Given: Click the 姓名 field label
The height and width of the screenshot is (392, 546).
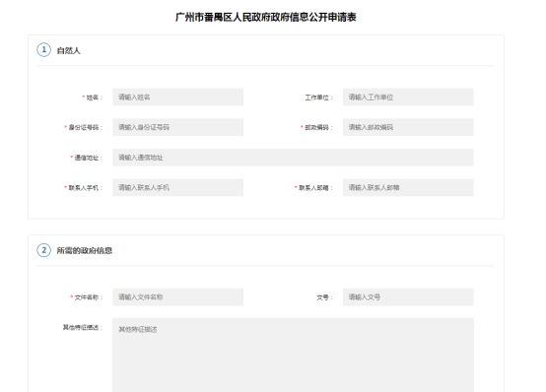Looking at the screenshot, I should tap(93, 98).
